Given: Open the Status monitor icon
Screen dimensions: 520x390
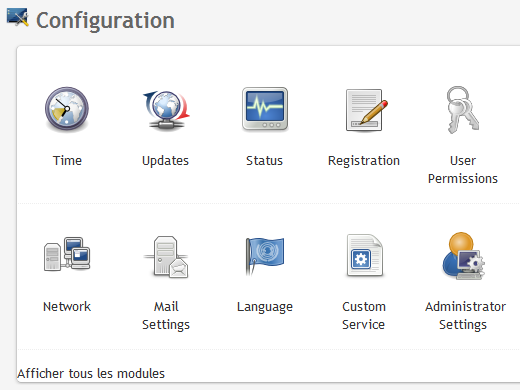Looking at the screenshot, I should coord(265,109).
